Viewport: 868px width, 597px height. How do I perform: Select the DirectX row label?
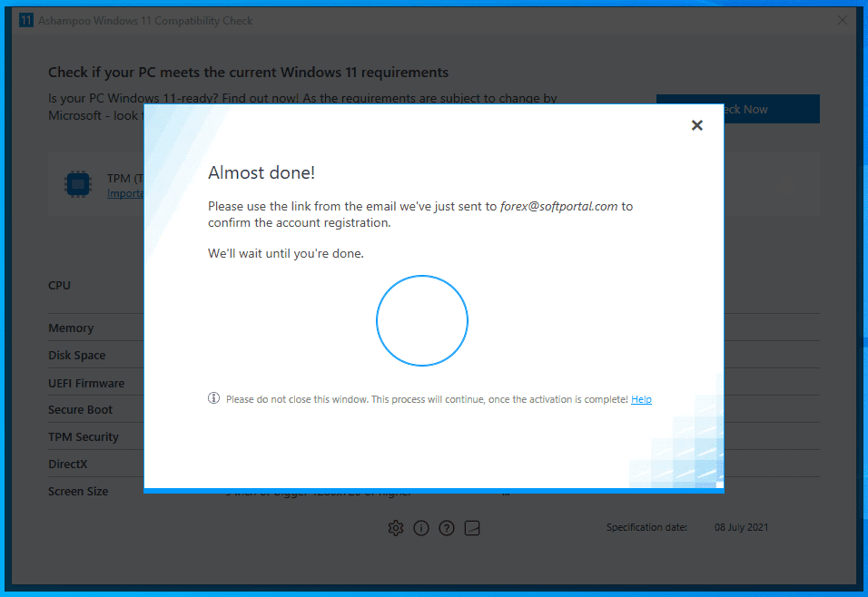[x=67, y=465]
